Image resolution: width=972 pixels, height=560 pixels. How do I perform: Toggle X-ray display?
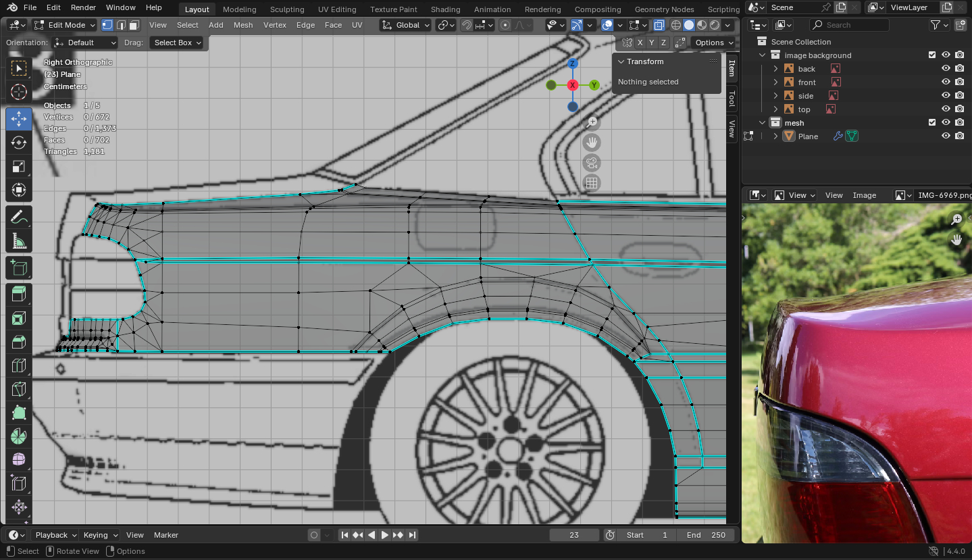[659, 25]
